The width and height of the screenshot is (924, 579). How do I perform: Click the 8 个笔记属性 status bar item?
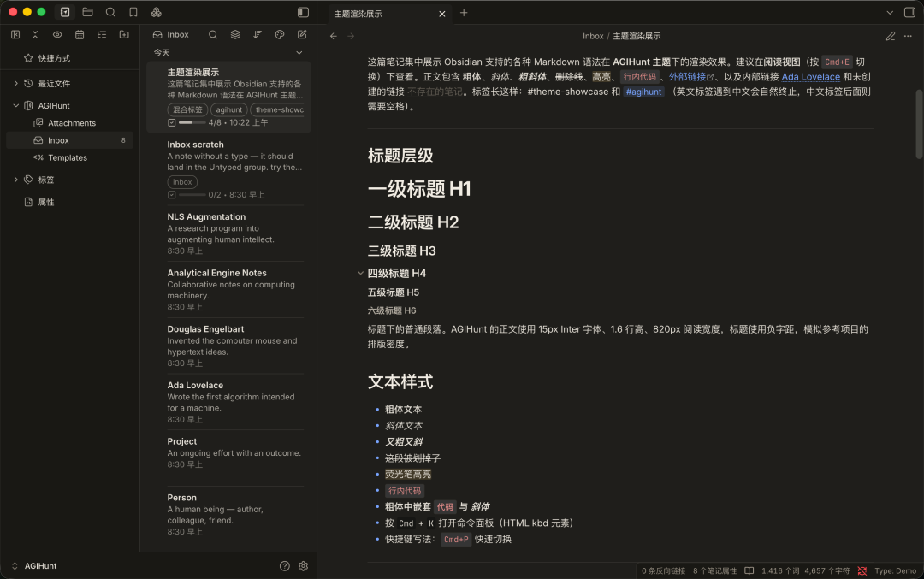(714, 570)
